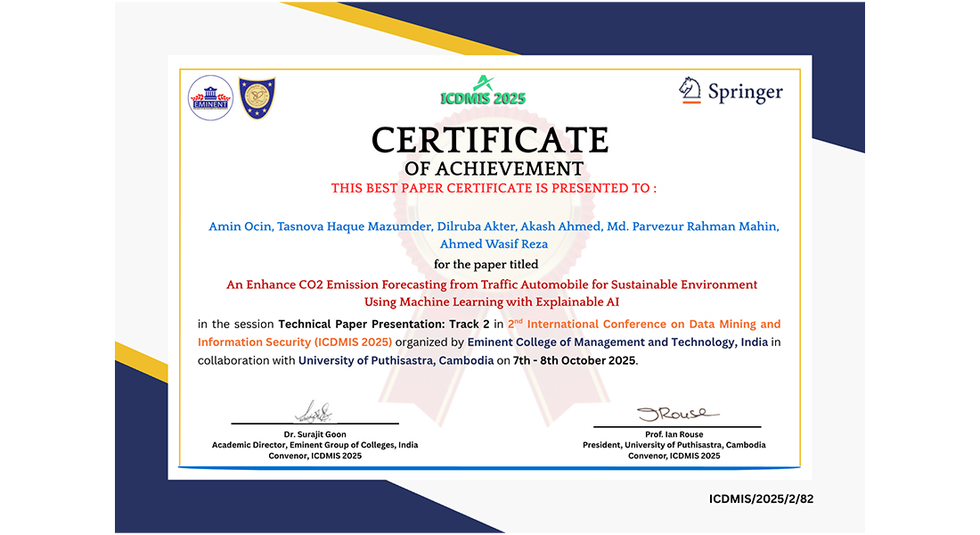Click the Springer wordmark text
Screen dimensions: 980x535
pos(745,92)
